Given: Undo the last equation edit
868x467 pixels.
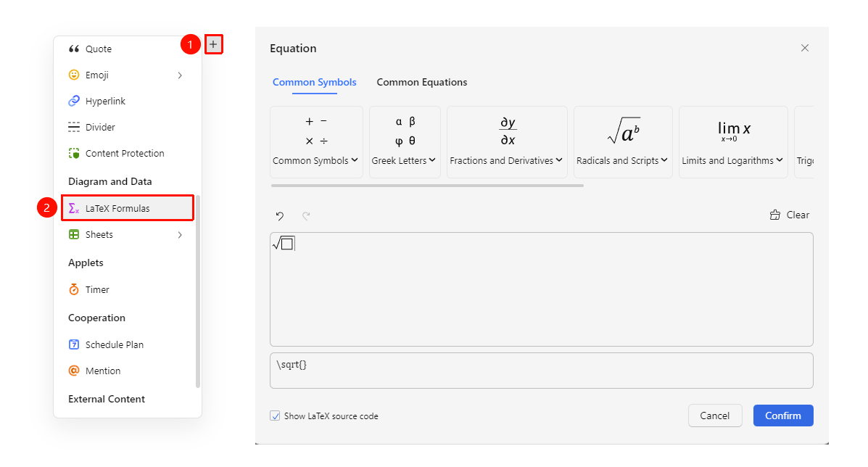Looking at the screenshot, I should [280, 216].
